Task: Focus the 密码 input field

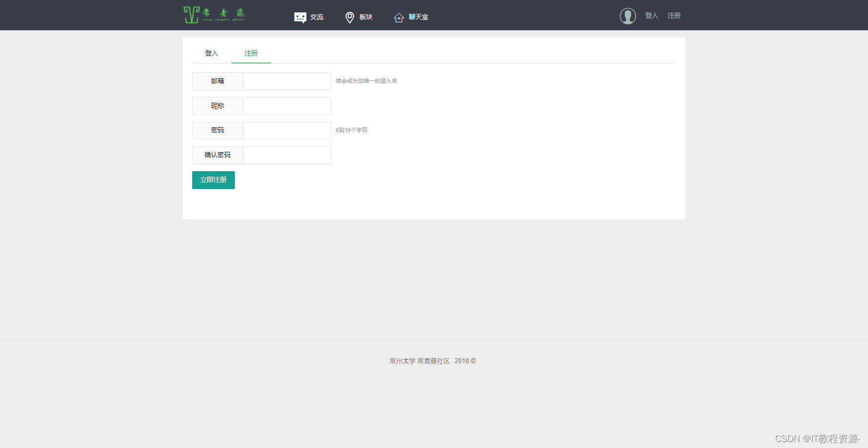Action: click(x=287, y=130)
